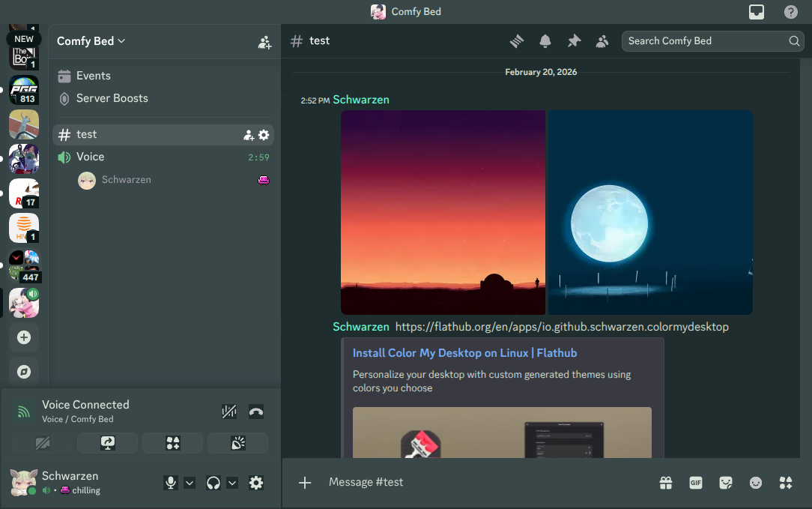This screenshot has height=509, width=812.
Task: Jump to NEW unread servers indicator
Action: [x=24, y=39]
